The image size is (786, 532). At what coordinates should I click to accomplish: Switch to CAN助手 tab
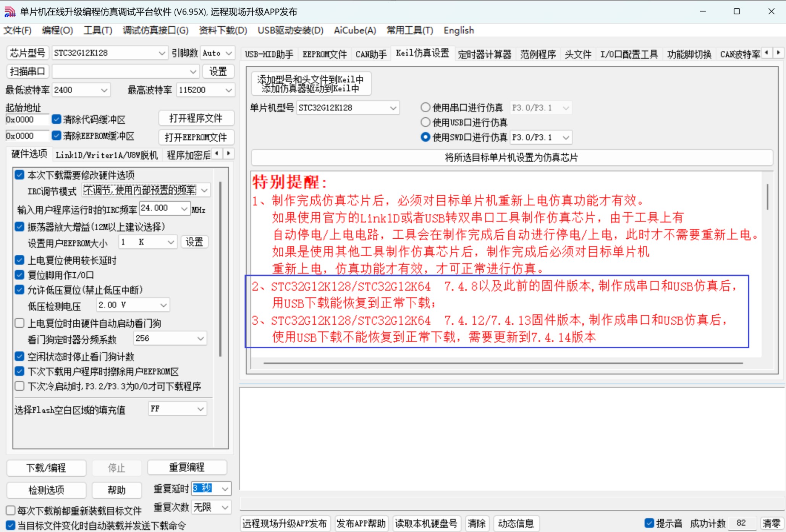pos(371,55)
